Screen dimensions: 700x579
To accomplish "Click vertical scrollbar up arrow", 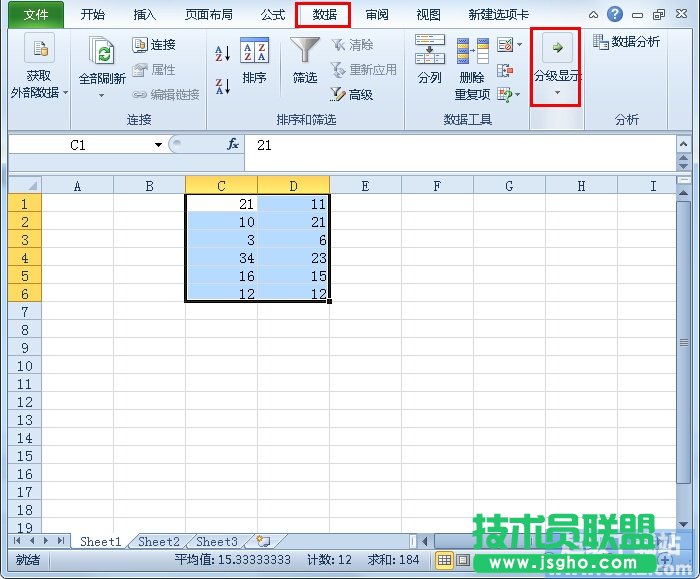I will coord(683,193).
